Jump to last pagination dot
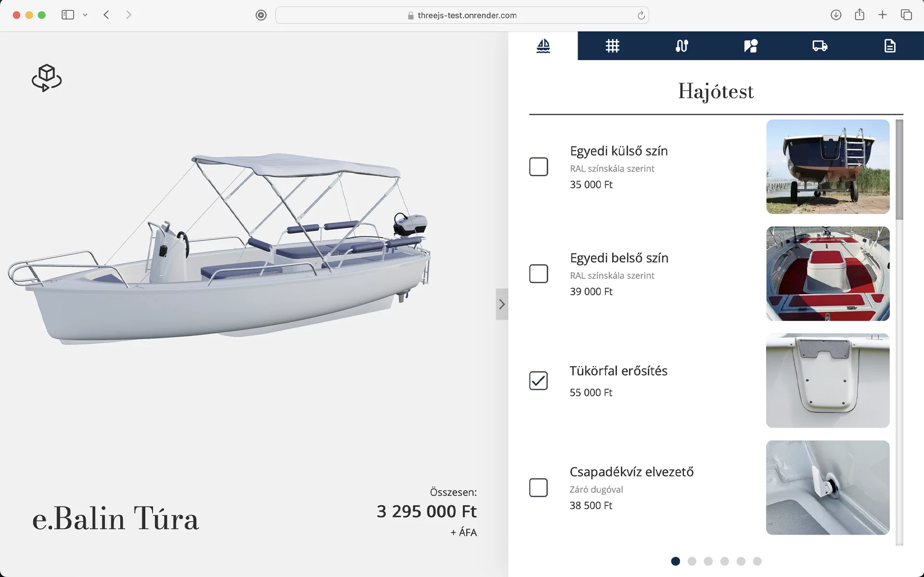The height and width of the screenshot is (577, 924). 757,561
